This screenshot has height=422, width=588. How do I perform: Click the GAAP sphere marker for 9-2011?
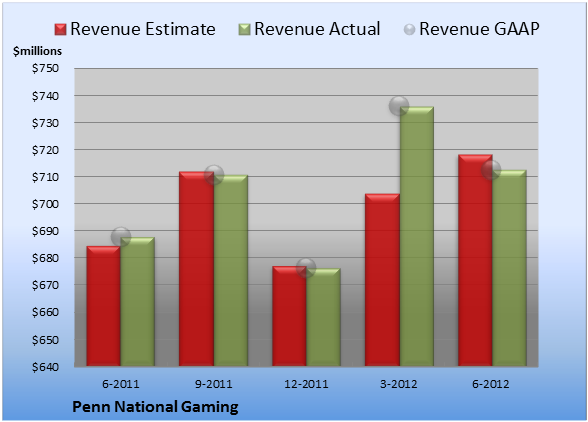(214, 174)
